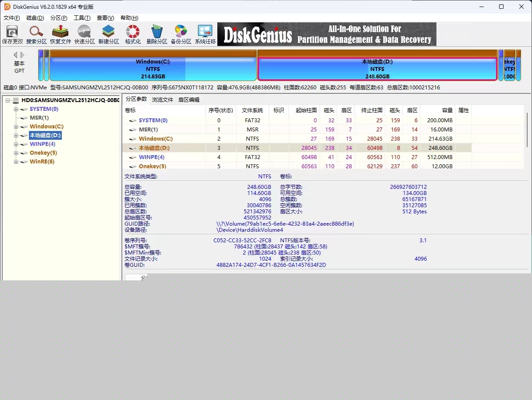This screenshot has height=400, width=532.
Task: Expand the WINPE(4) tree node
Action: coord(16,144)
